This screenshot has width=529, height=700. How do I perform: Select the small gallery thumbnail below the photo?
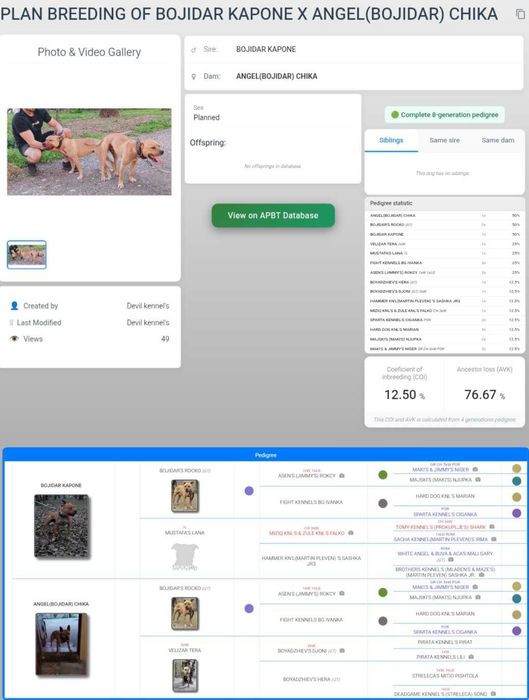[x=27, y=254]
